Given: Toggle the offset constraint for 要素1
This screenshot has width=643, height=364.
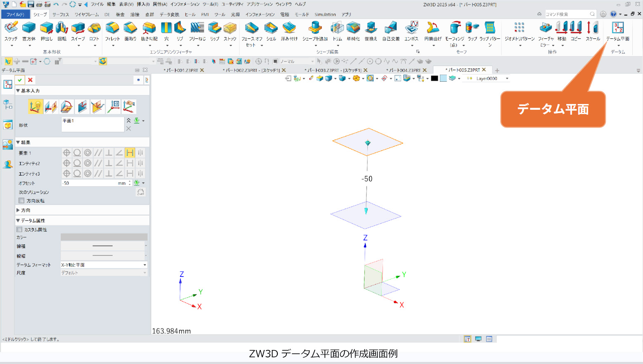Looking at the screenshot, I should 130,153.
